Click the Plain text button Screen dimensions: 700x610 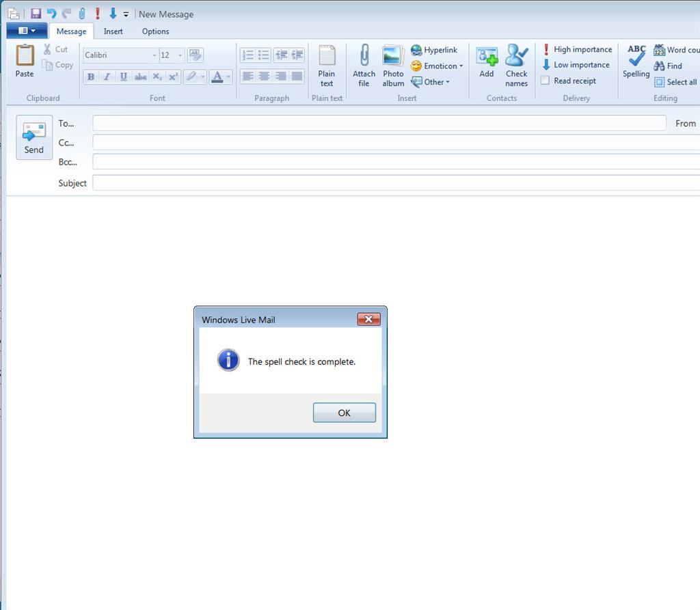[327, 66]
